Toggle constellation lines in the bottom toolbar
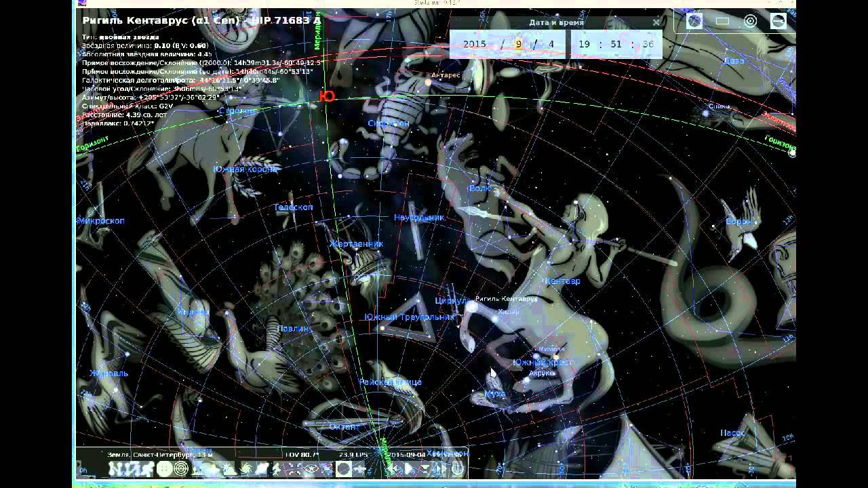Screen dimensions: 868x488 [x=117, y=468]
